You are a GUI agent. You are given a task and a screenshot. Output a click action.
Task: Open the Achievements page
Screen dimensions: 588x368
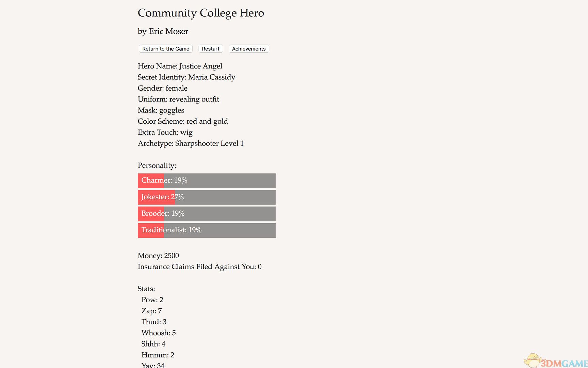point(249,49)
